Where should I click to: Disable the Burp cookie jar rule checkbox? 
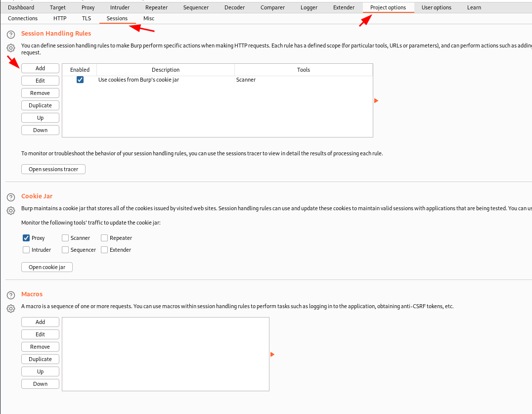(x=80, y=80)
